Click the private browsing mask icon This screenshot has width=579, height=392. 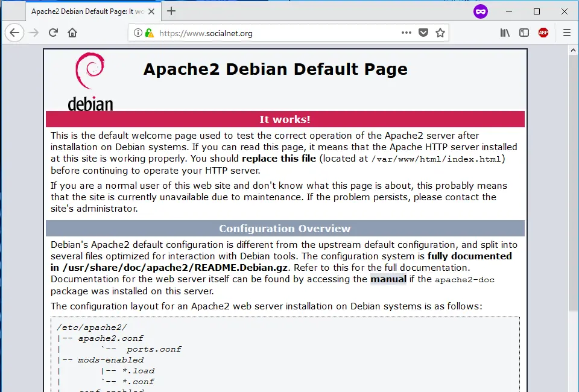(481, 11)
